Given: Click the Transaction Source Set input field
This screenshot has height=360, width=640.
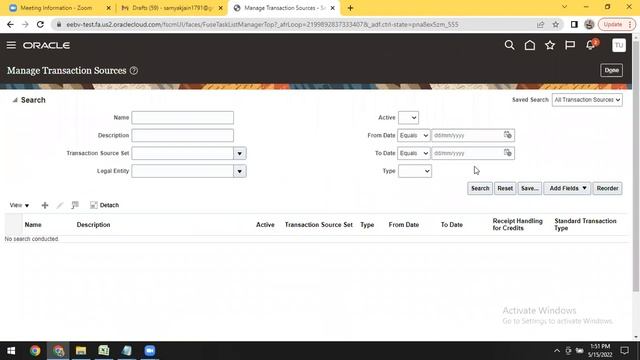Looking at the screenshot, I should [182, 153].
